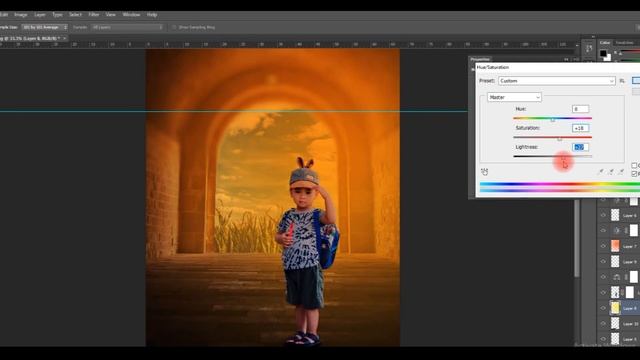Select the Layer 7 orange thumbnail
The height and width of the screenshot is (360, 640).
coord(615,246)
